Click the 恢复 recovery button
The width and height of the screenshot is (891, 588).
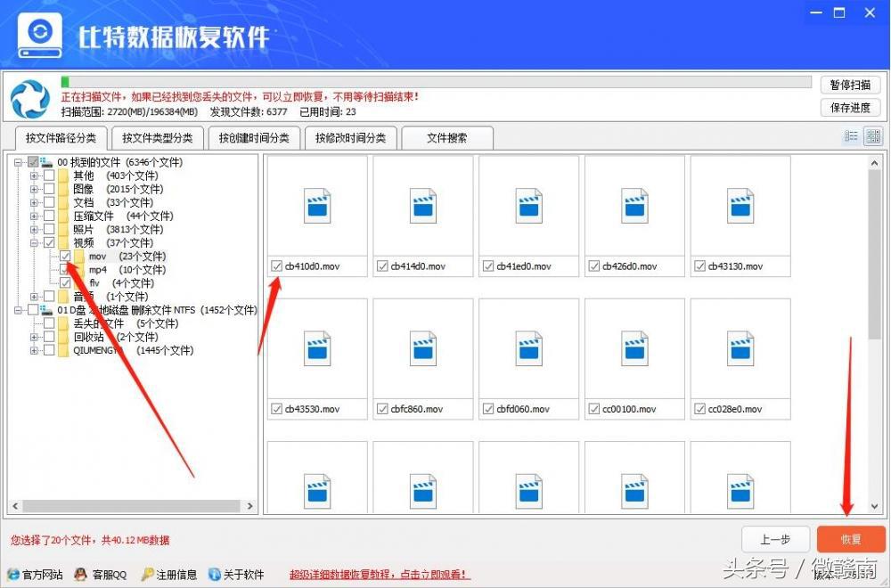(x=849, y=539)
